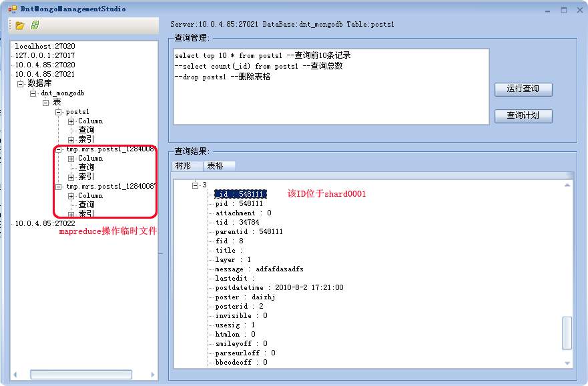Maximize the DntMongoManagementStudio window
Image resolution: width=588 pixels, height=386 pixels.
(x=563, y=10)
